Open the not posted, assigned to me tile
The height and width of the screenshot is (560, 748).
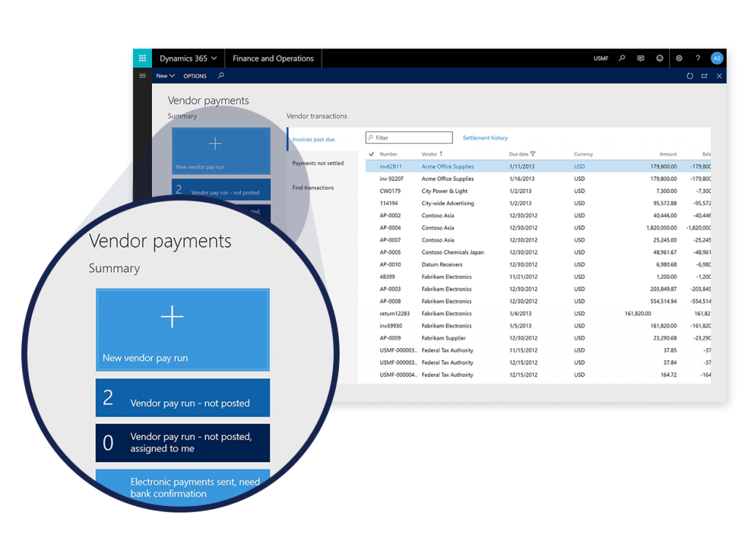click(x=182, y=442)
